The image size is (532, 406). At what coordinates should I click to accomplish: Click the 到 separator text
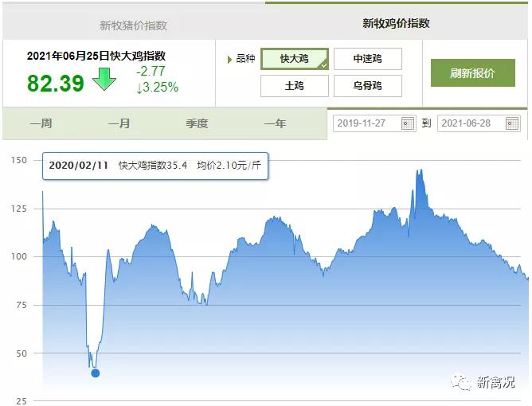point(427,123)
